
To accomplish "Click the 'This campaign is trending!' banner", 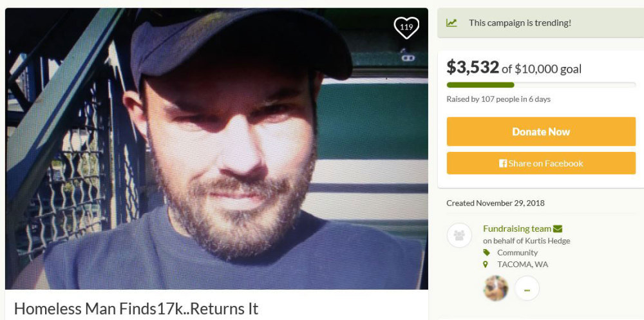I will click(520, 23).
